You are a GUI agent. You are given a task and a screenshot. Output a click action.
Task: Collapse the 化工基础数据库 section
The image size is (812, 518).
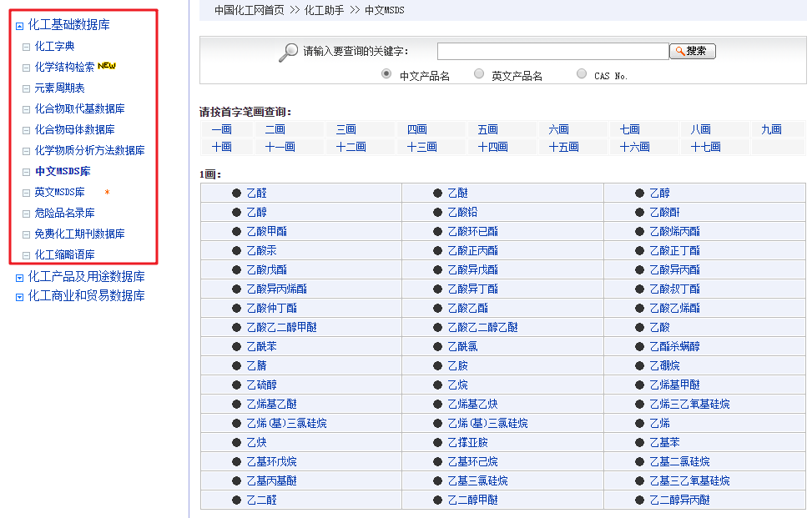pos(20,26)
